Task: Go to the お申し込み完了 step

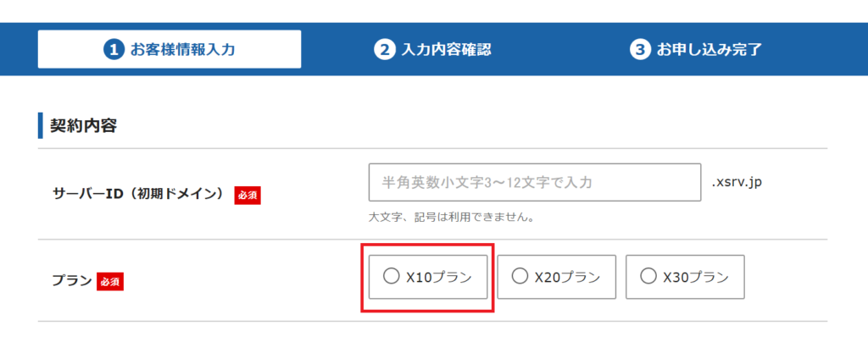Action: (x=697, y=50)
